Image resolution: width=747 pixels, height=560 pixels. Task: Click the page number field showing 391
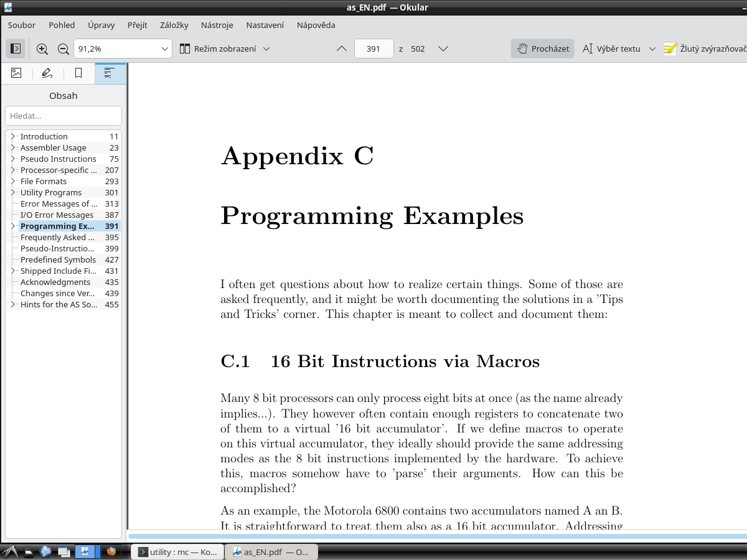pos(374,49)
